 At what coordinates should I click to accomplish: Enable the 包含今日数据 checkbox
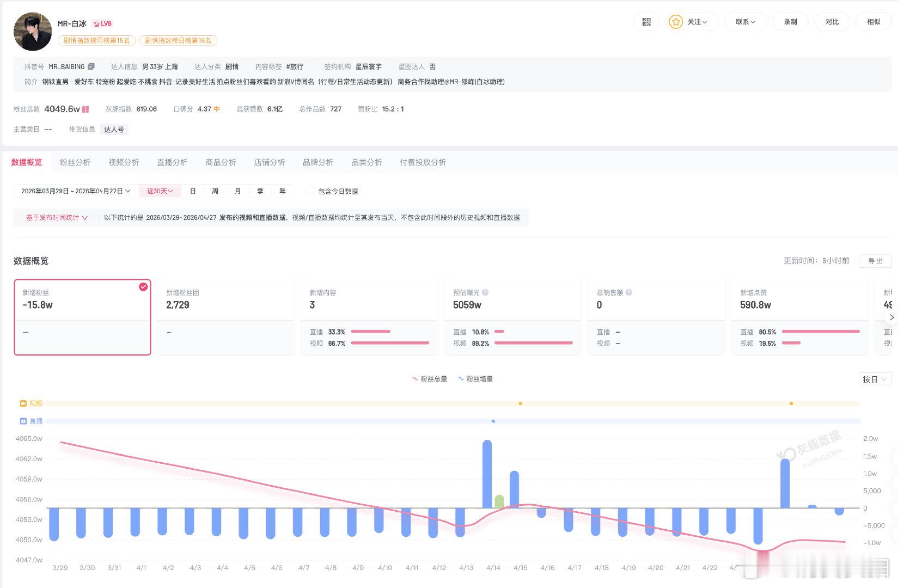click(309, 191)
